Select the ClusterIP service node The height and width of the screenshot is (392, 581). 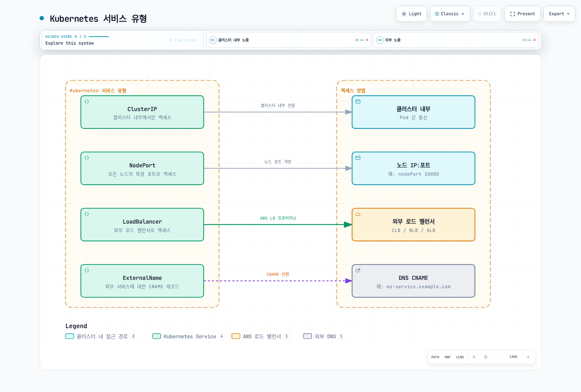[x=142, y=112]
